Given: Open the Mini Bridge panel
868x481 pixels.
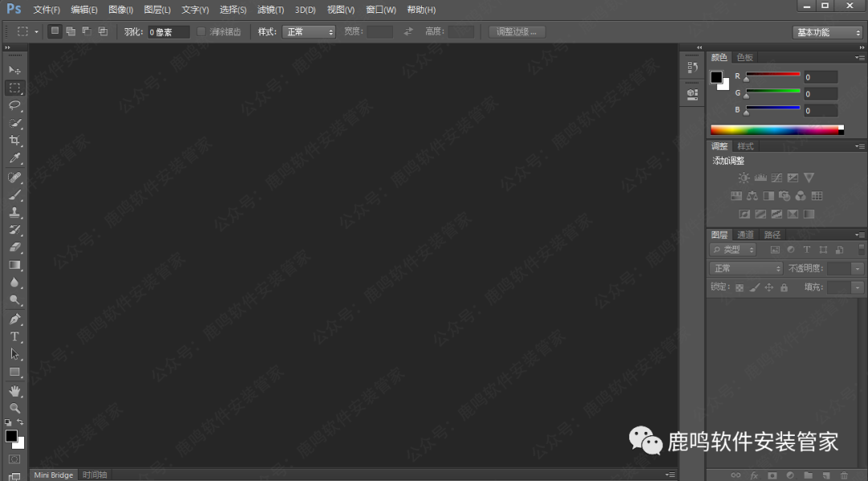Looking at the screenshot, I should point(53,475).
